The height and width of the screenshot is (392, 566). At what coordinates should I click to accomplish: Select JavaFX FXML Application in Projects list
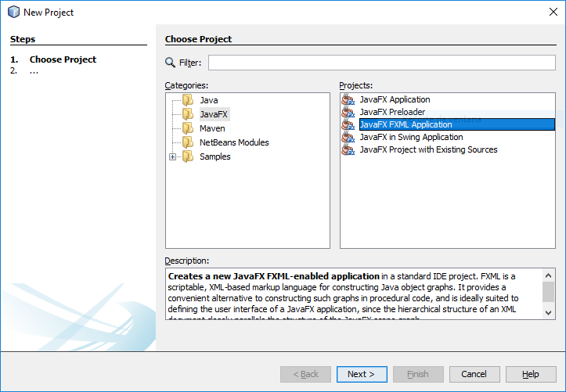click(x=405, y=125)
